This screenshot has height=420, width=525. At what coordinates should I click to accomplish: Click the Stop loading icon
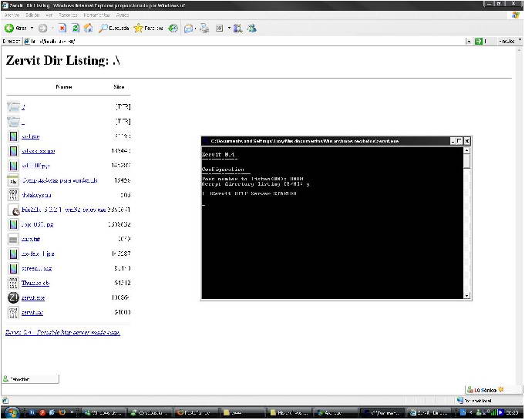pyautogui.click(x=62, y=29)
